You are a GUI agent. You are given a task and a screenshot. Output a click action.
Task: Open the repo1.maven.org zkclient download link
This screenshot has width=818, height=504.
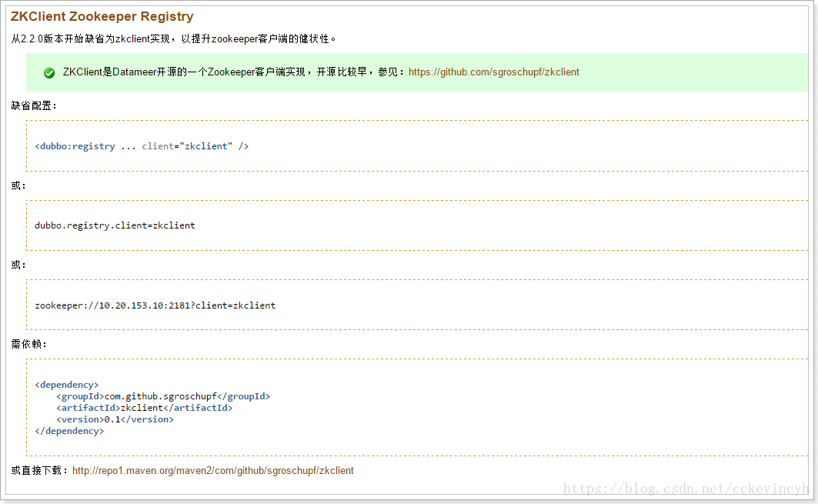click(x=213, y=471)
